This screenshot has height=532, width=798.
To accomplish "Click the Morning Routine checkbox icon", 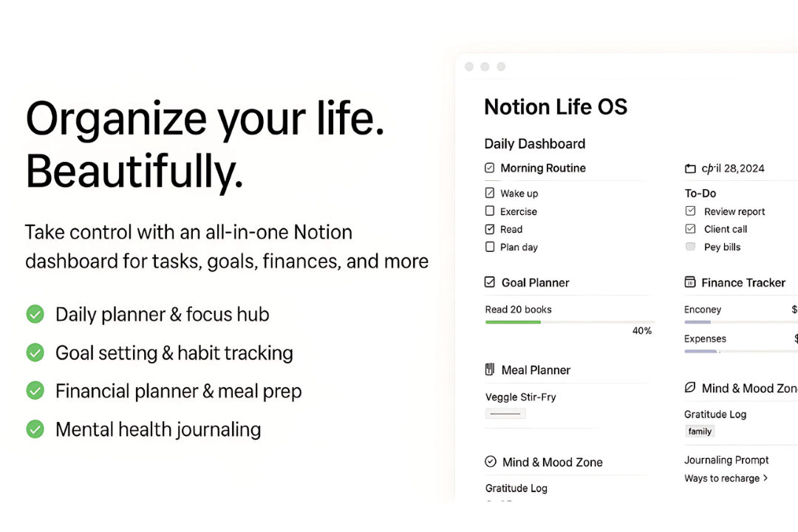I will tap(490, 168).
